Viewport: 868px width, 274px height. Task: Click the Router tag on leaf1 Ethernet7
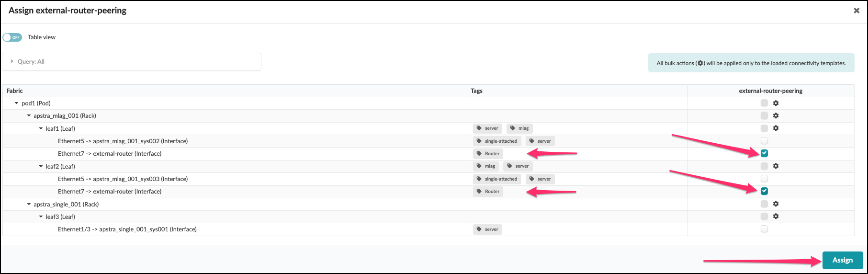[488, 154]
